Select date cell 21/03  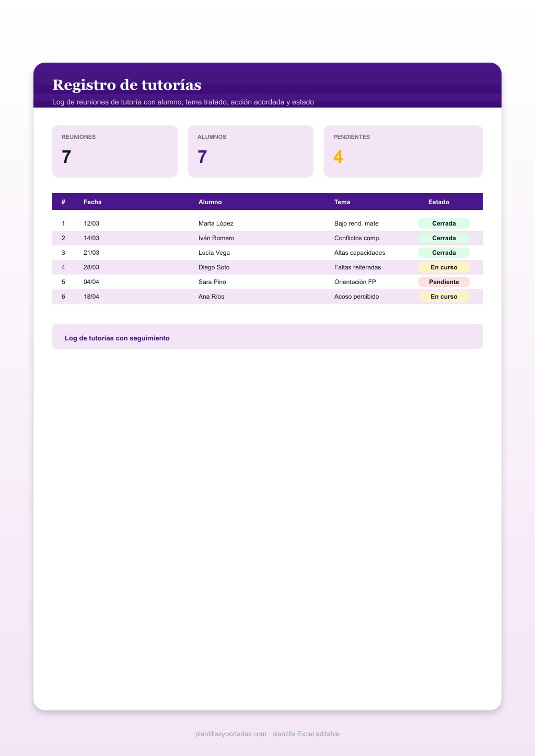pyautogui.click(x=91, y=253)
